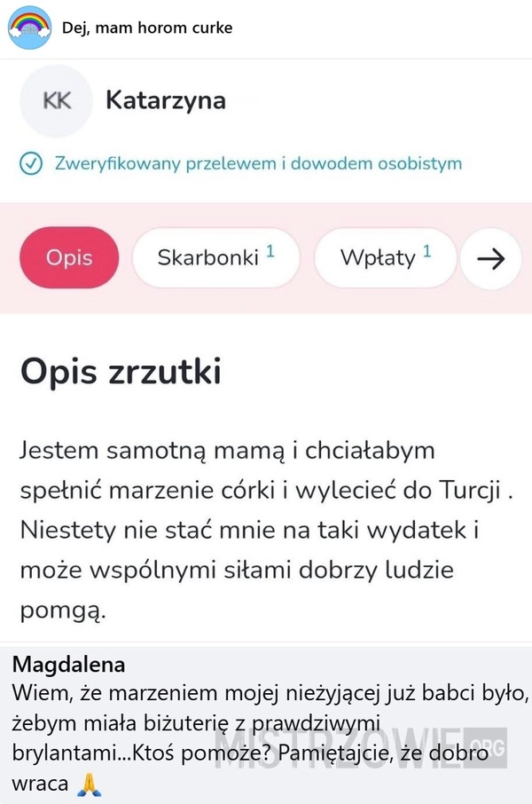532x804 pixels.
Task: Open organizer Katarzyna's profile name
Action: coord(166,100)
